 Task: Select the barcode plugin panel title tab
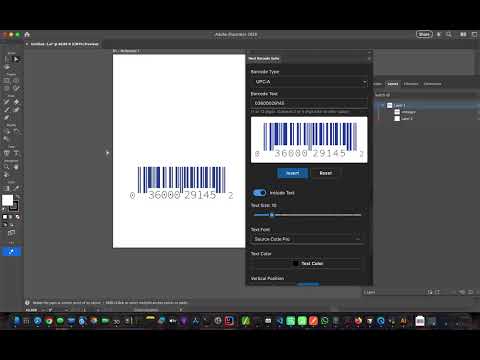tap(264, 59)
